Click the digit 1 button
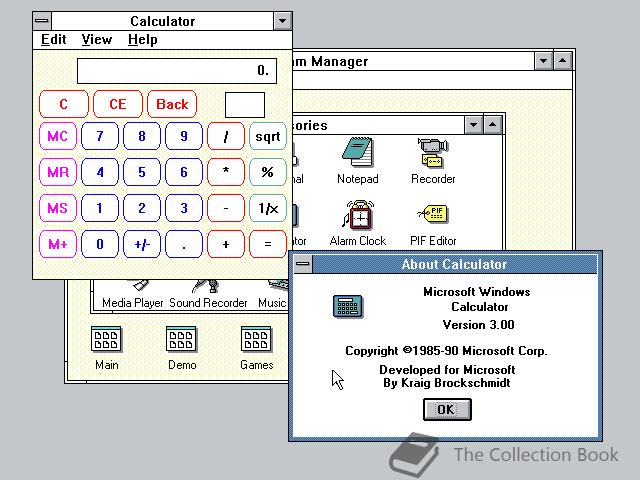The height and width of the screenshot is (480, 640). (x=100, y=208)
